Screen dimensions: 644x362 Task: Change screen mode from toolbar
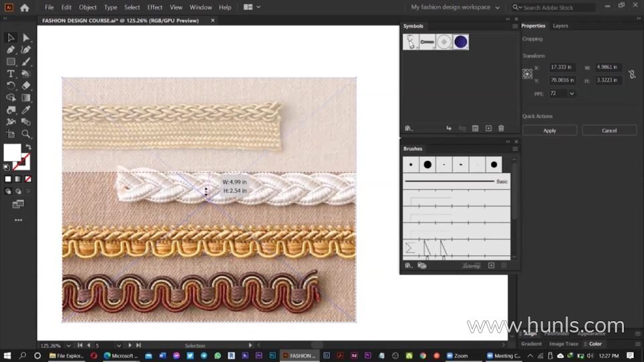(x=18, y=204)
